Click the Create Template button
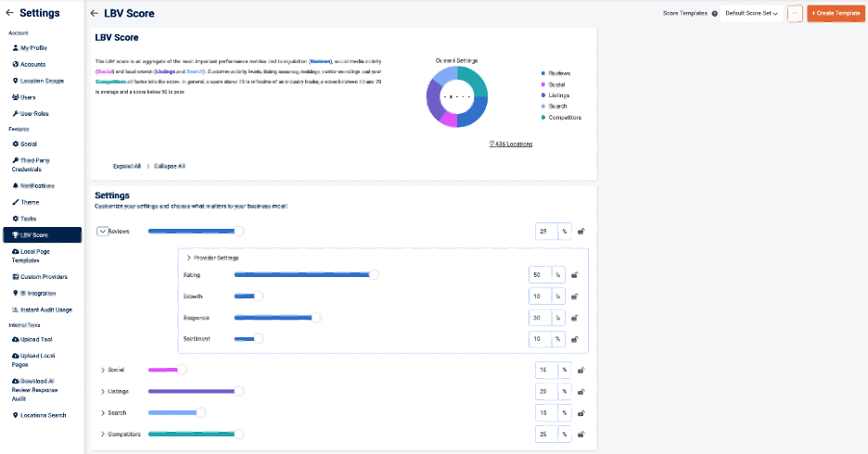 point(835,14)
